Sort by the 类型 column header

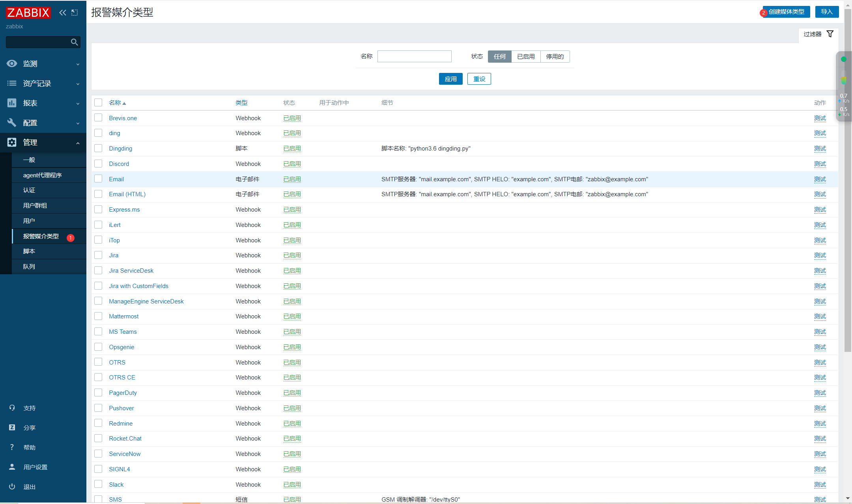point(241,103)
